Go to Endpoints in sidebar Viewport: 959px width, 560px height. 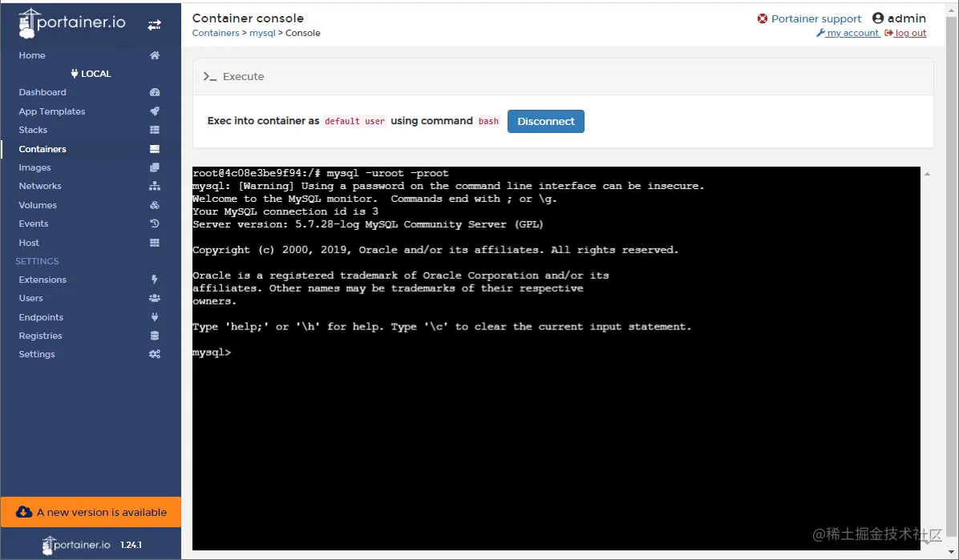(x=41, y=316)
